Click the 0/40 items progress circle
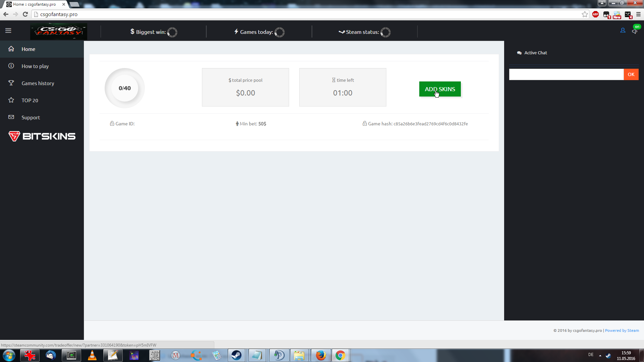 pyautogui.click(x=125, y=88)
